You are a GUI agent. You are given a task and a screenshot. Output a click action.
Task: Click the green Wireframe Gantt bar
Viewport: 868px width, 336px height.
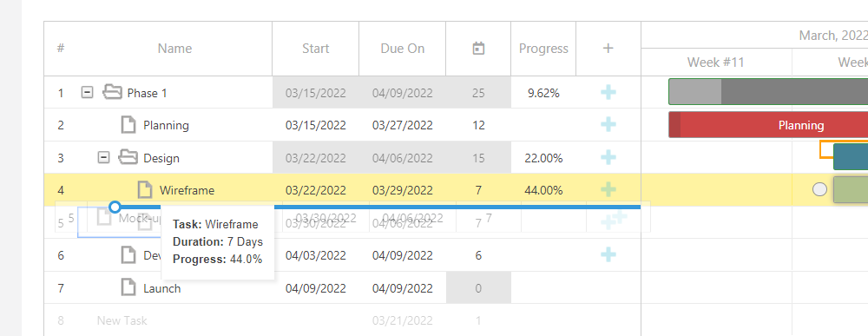851,190
